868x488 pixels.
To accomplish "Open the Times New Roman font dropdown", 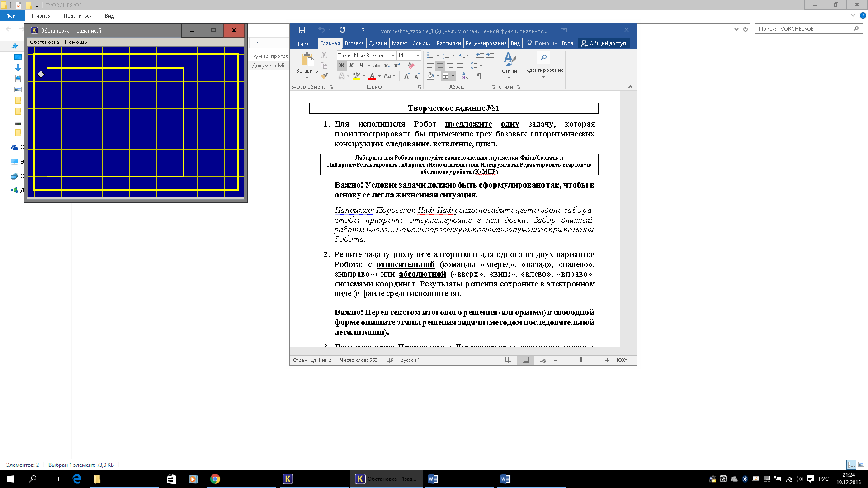I will (x=393, y=55).
